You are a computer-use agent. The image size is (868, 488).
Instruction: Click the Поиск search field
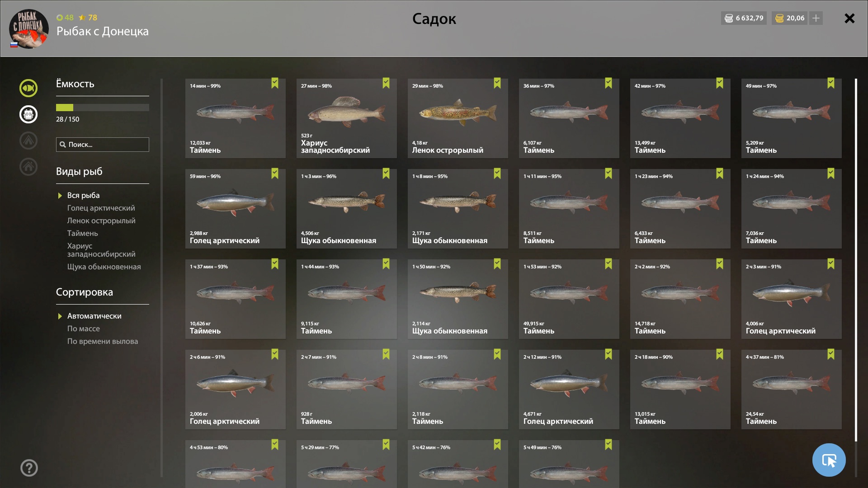(x=103, y=145)
